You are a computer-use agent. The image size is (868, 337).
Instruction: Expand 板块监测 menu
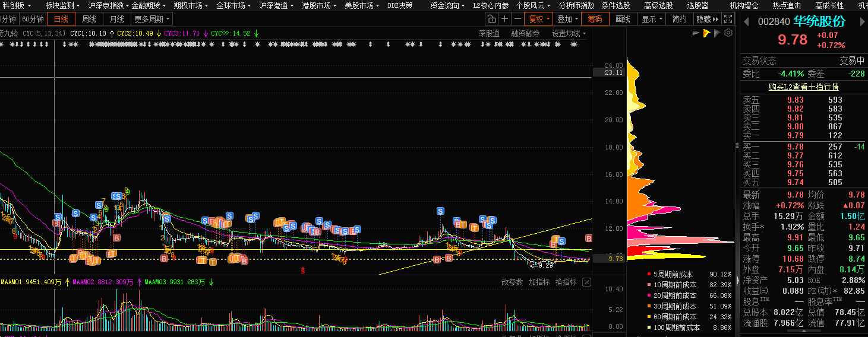[x=62, y=5]
